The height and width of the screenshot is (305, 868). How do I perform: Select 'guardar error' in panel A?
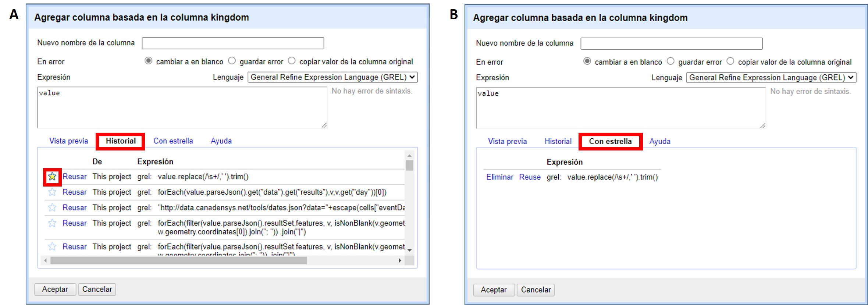click(232, 61)
